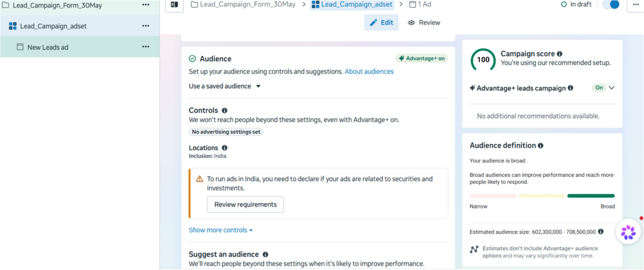Click the Estimated audience size info icon

(x=601, y=232)
